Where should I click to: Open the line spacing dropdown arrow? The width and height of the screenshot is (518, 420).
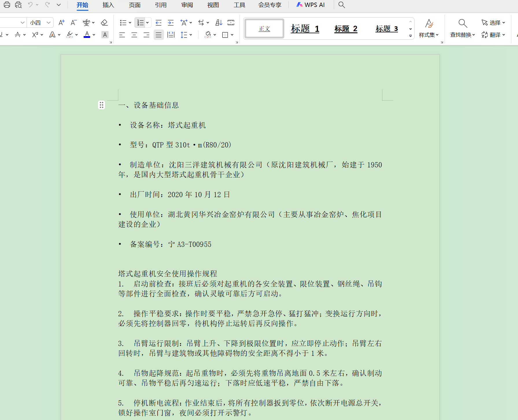pos(191,35)
